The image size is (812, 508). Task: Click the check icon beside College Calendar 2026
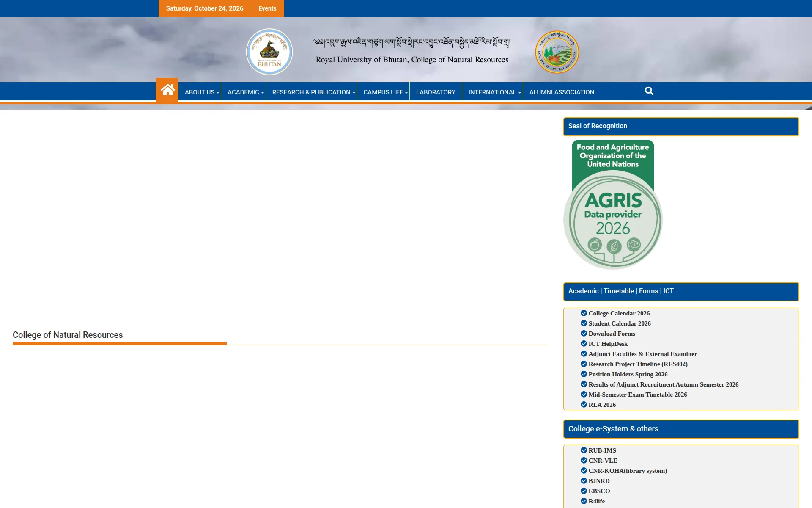(584, 313)
